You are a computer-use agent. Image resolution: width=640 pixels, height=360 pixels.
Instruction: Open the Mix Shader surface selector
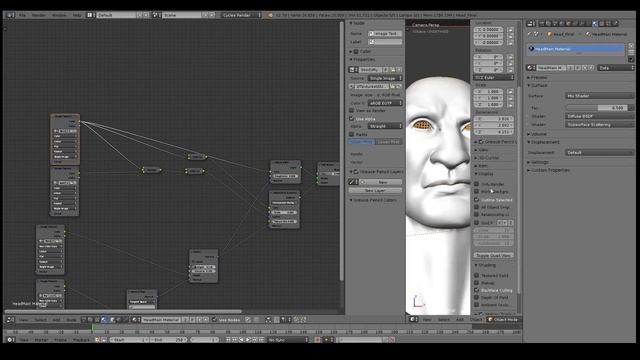(600, 96)
